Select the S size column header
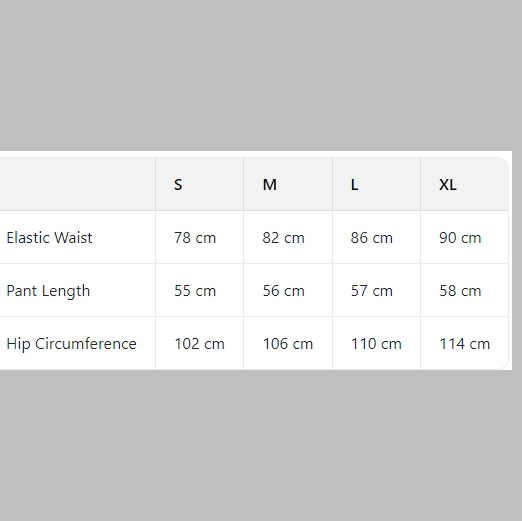 click(199, 184)
